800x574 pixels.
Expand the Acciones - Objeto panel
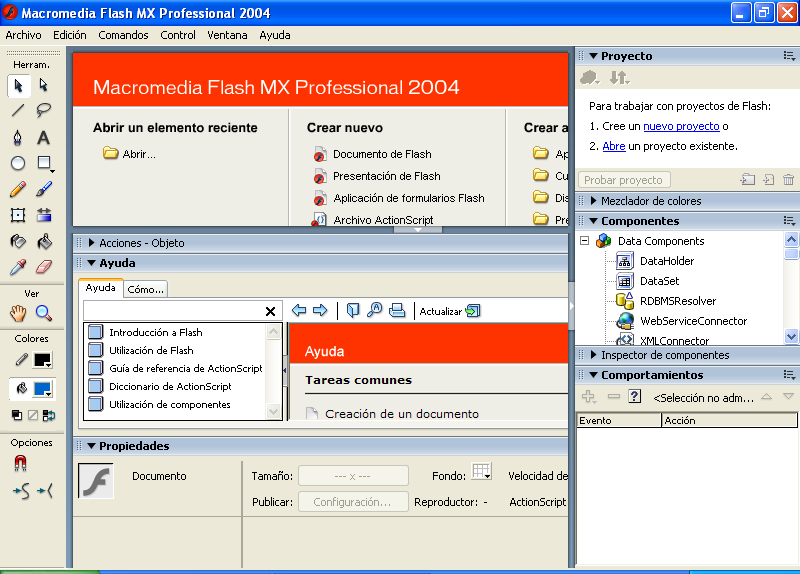(92, 243)
